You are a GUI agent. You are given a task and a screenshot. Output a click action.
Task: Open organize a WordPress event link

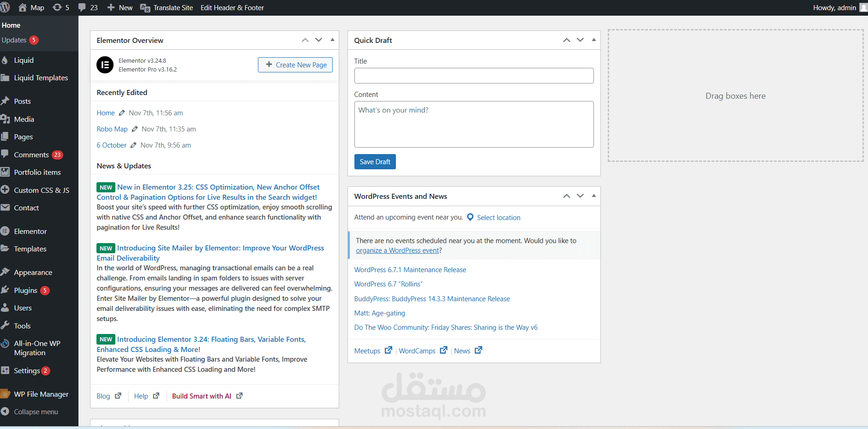(397, 250)
